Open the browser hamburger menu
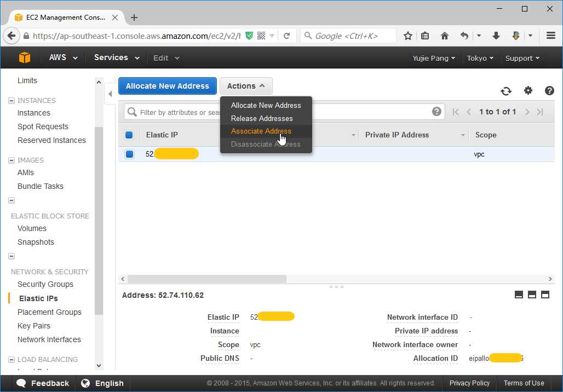 pyautogui.click(x=551, y=36)
